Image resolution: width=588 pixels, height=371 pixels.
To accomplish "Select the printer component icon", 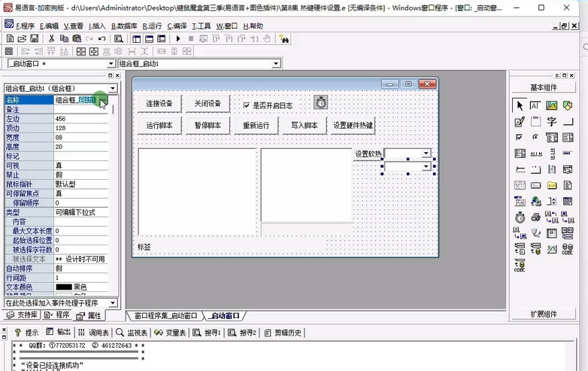I will [535, 217].
